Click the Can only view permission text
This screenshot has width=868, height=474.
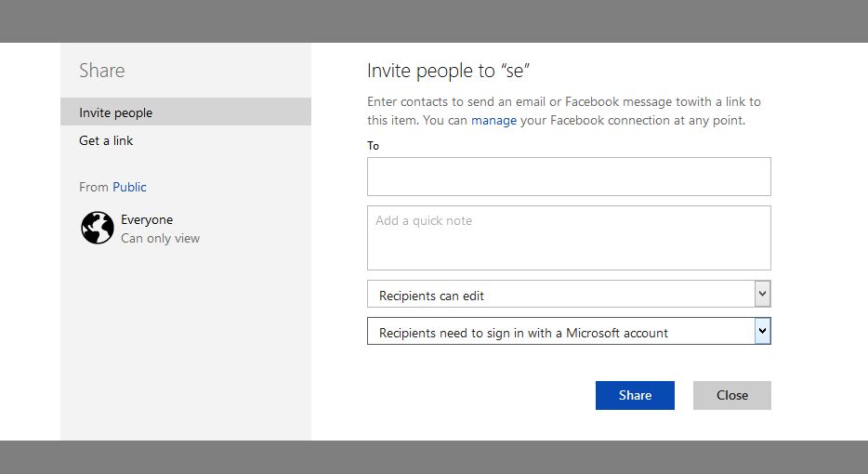click(x=160, y=238)
